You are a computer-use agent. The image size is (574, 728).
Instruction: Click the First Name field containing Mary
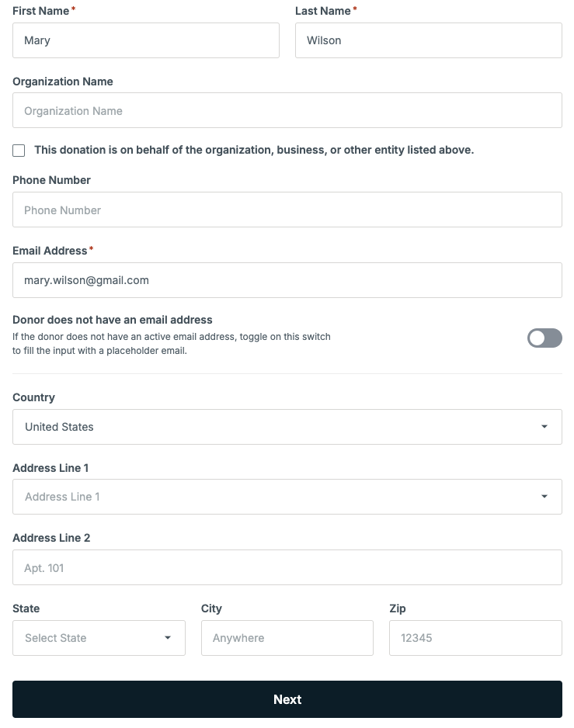click(146, 40)
